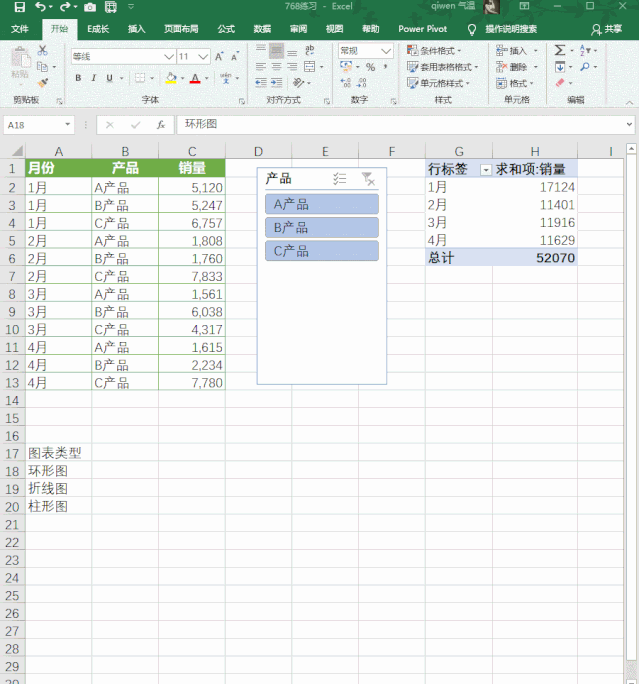Click the Undo arrow icon

point(40,7)
